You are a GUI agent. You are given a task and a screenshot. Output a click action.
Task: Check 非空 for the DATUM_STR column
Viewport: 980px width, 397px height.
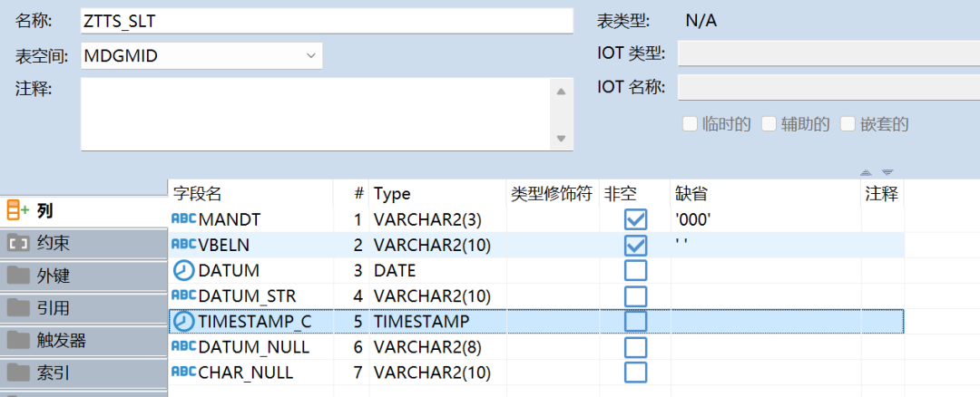tap(635, 295)
